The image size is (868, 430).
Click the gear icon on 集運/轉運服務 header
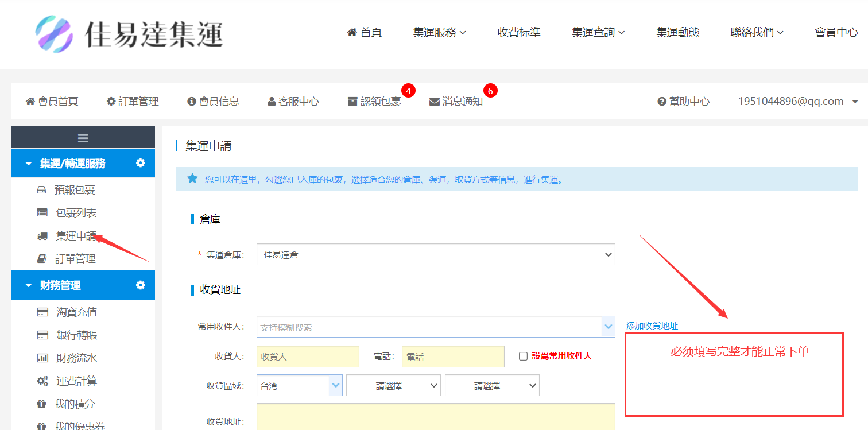click(141, 163)
